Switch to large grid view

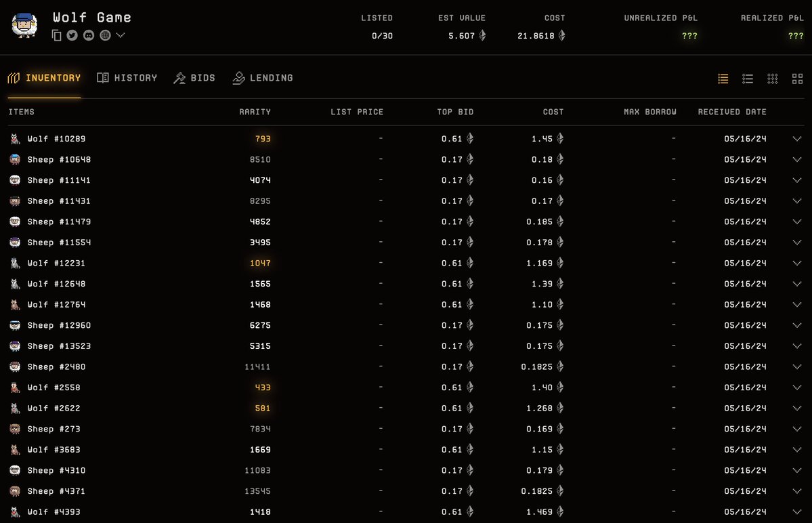[x=797, y=79]
